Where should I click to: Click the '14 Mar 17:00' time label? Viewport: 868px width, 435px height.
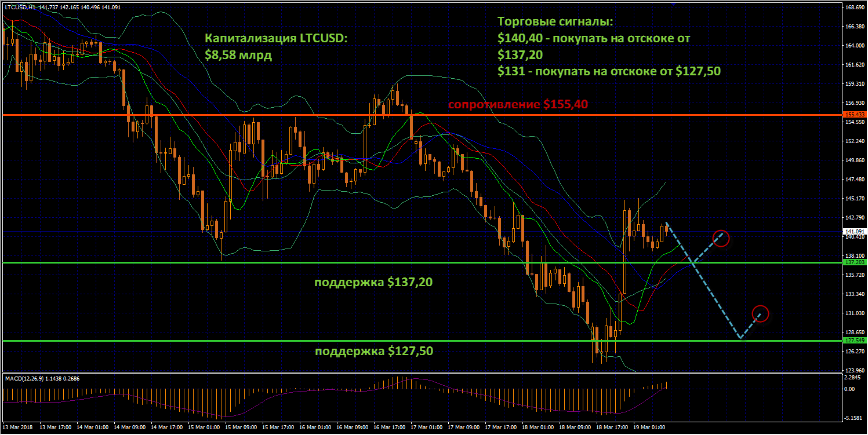(166, 427)
